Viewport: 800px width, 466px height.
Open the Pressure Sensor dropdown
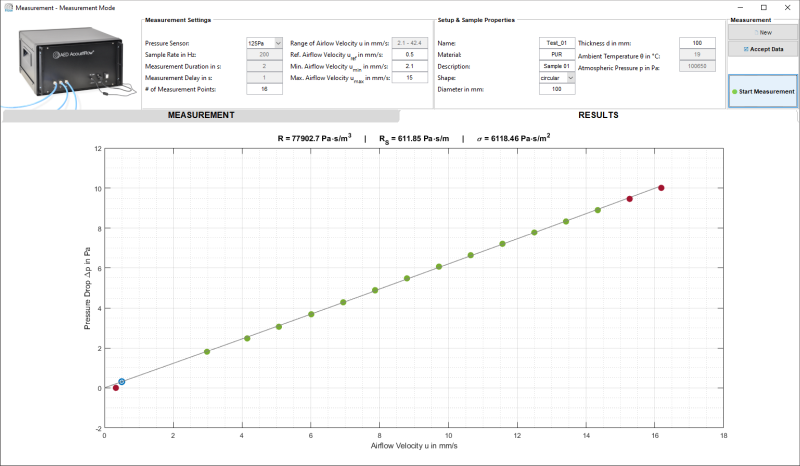[264, 43]
